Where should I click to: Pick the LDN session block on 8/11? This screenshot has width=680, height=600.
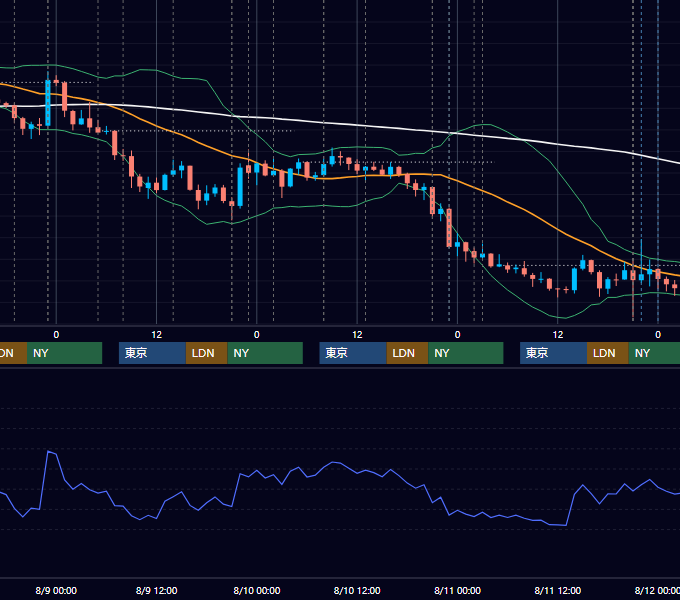(x=608, y=353)
